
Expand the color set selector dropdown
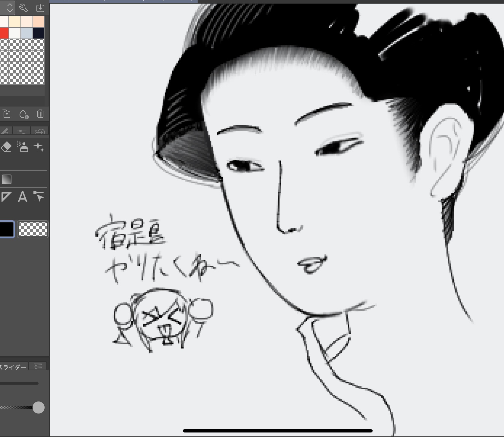(9, 8)
